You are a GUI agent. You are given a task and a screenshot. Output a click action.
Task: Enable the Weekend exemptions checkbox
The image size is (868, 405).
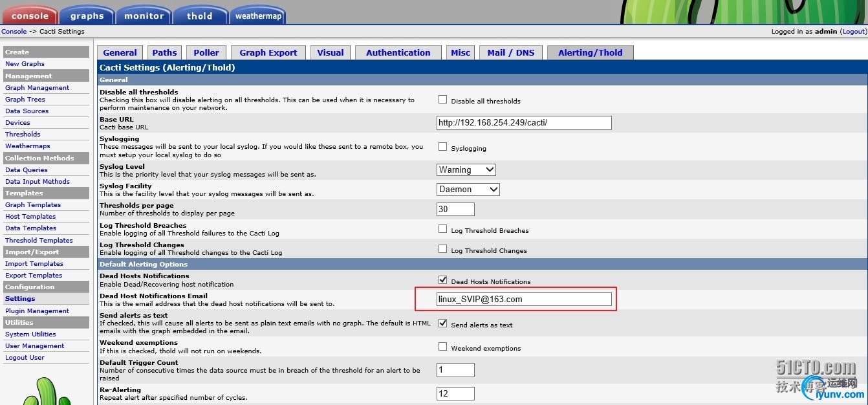(x=443, y=347)
